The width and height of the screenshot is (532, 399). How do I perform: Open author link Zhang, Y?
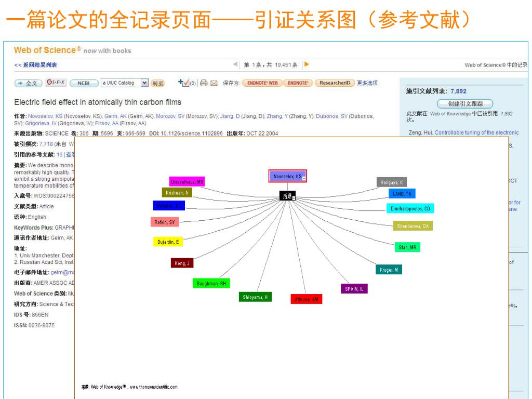(x=277, y=116)
